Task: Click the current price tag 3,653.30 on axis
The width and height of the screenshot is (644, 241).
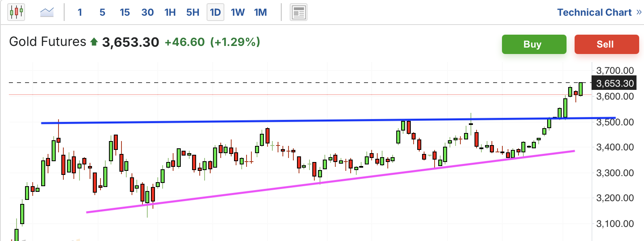Action: pyautogui.click(x=614, y=83)
